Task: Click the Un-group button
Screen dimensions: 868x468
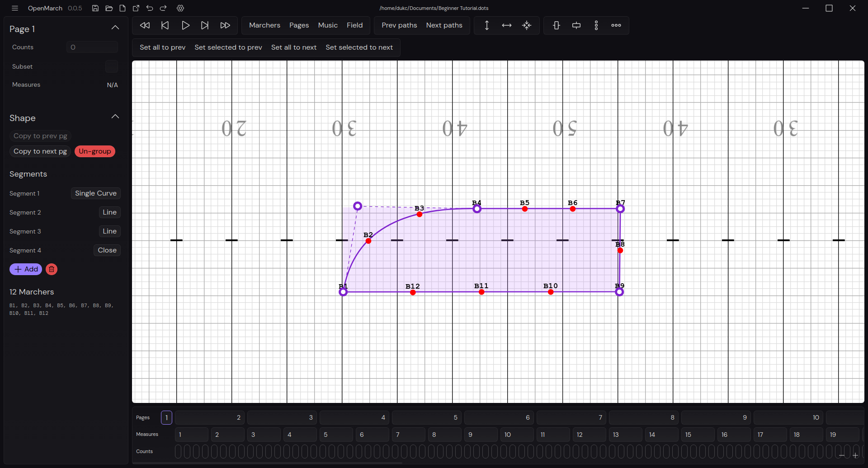Action: point(95,151)
